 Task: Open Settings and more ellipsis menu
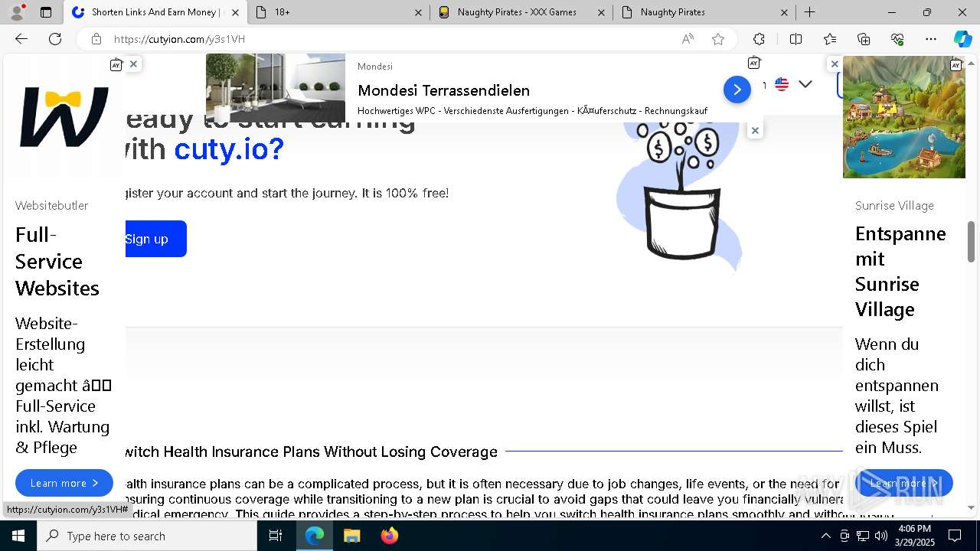point(931,39)
